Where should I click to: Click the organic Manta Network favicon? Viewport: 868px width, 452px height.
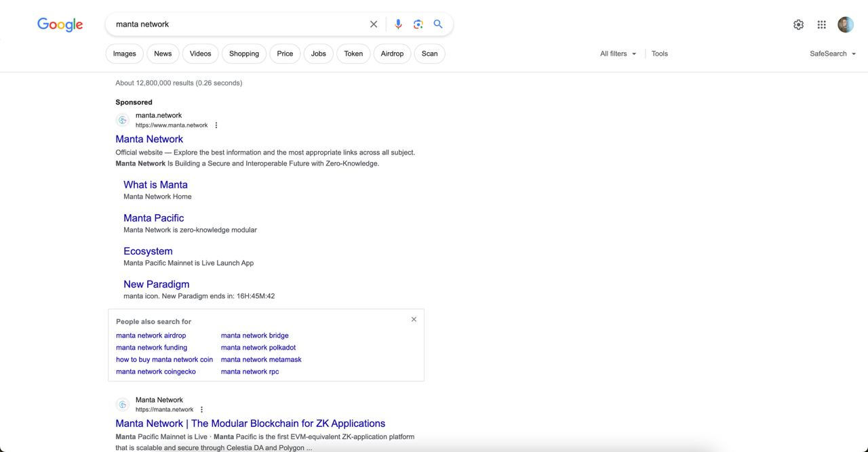[123, 405]
